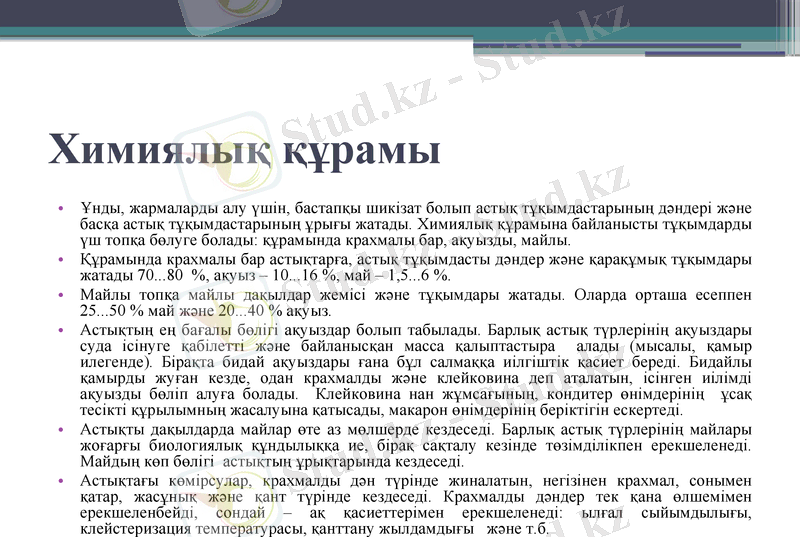This screenshot has width=800, height=537.
Task: Click the paragraph starting 'Майлы топқа майлы дақылдар'
Action: [x=416, y=302]
